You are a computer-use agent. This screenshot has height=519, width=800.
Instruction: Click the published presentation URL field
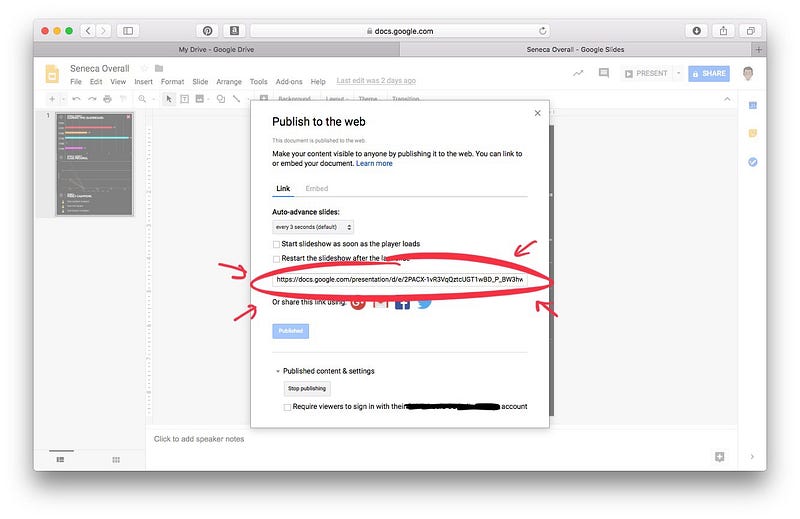(399, 280)
